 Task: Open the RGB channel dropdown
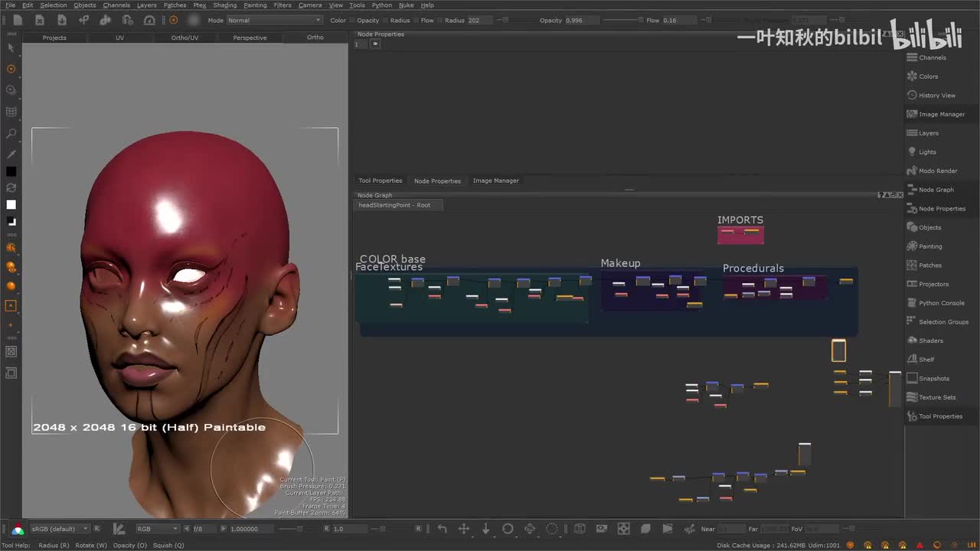157,529
